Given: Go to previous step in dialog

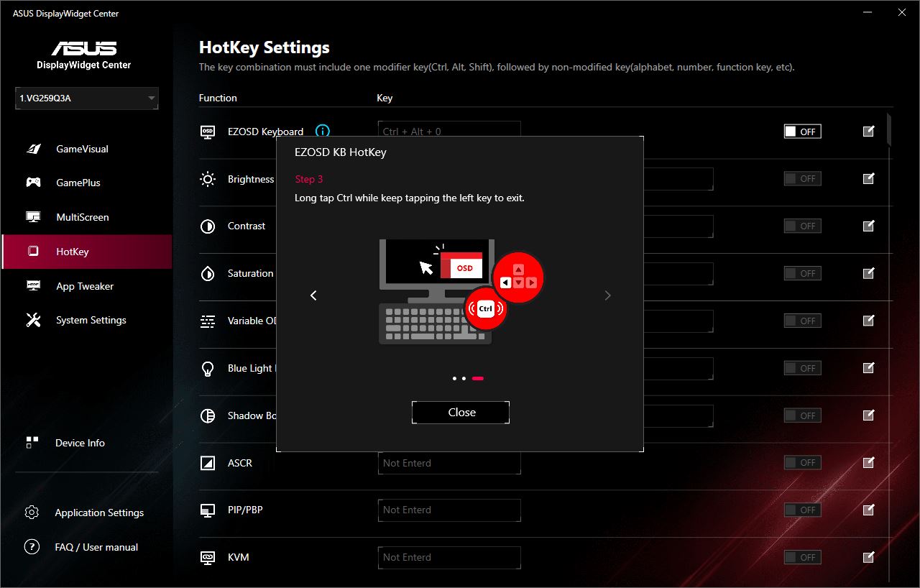Looking at the screenshot, I should click(x=313, y=295).
